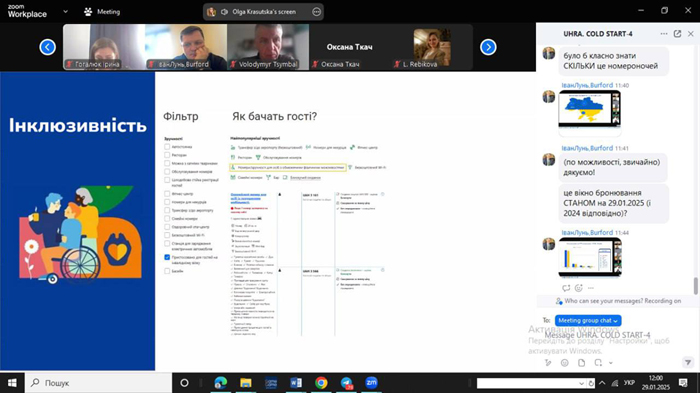The width and height of the screenshot is (700, 393).
Task: Add emoji reaction to last message
Action: coord(579,288)
